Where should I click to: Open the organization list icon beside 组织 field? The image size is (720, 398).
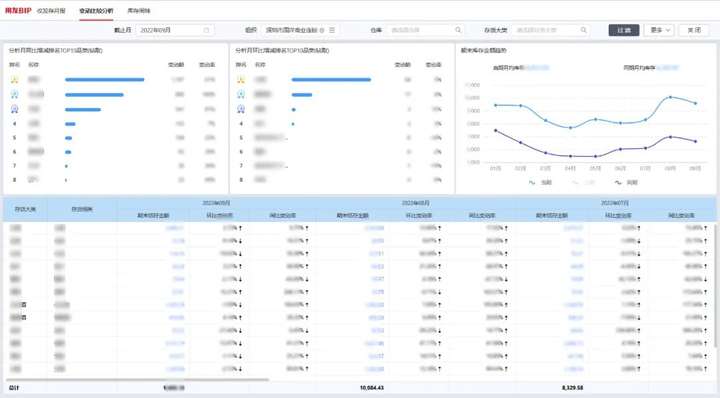(332, 30)
